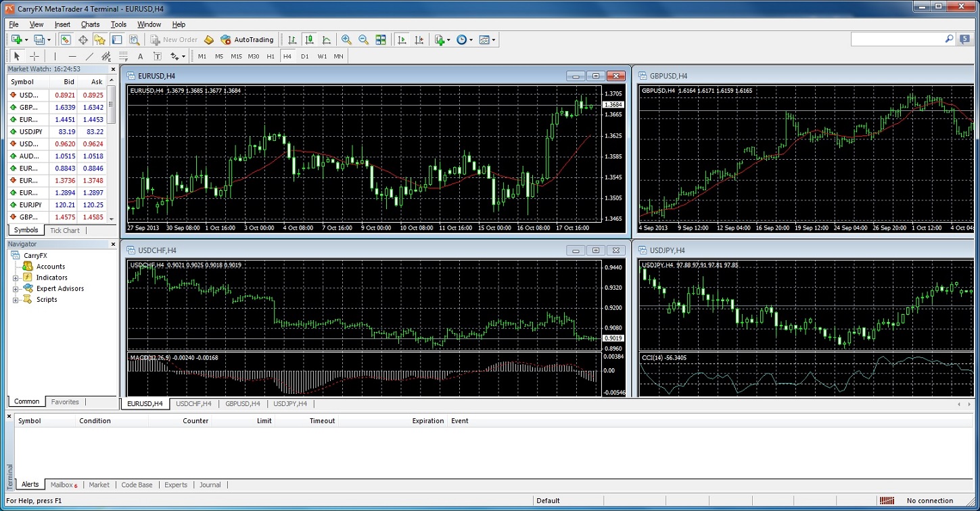Select the MN timeframe

coord(339,56)
